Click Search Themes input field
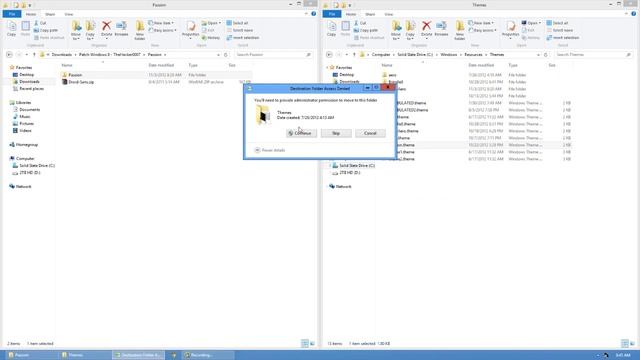The height and width of the screenshot is (360, 640). coord(593,55)
